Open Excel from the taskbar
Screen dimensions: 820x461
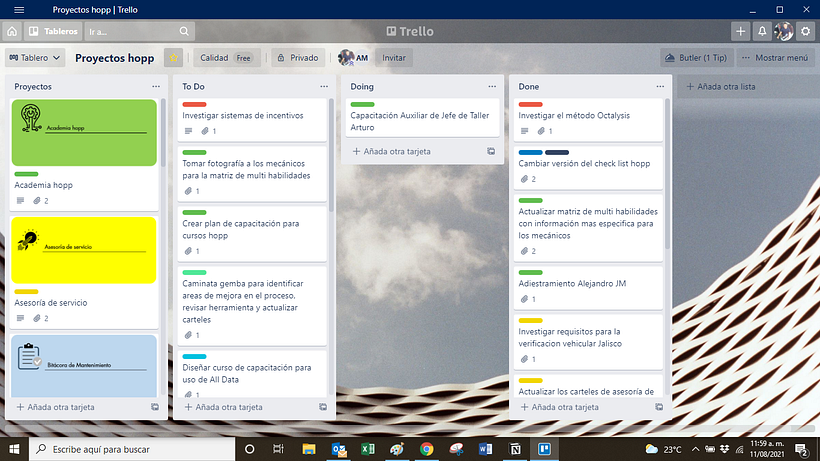click(367, 449)
